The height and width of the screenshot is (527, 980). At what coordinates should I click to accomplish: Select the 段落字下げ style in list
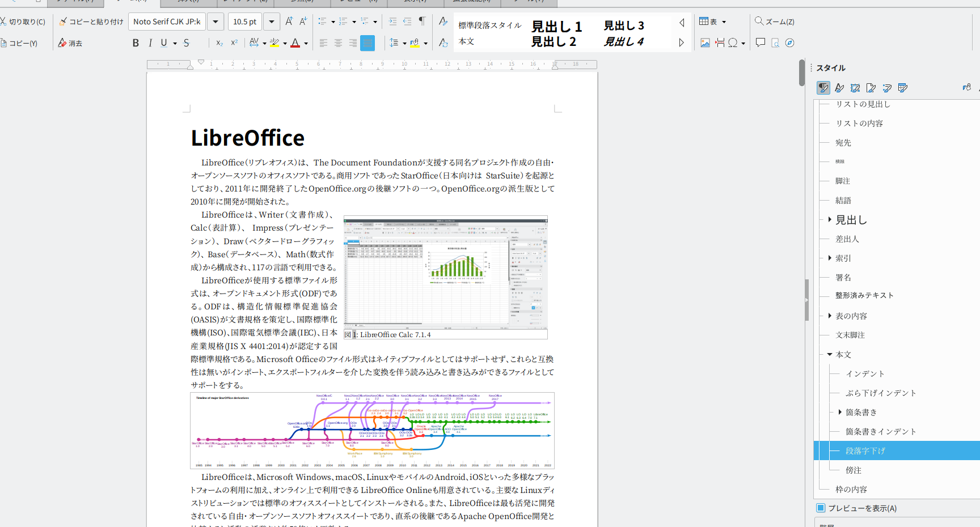click(897, 450)
